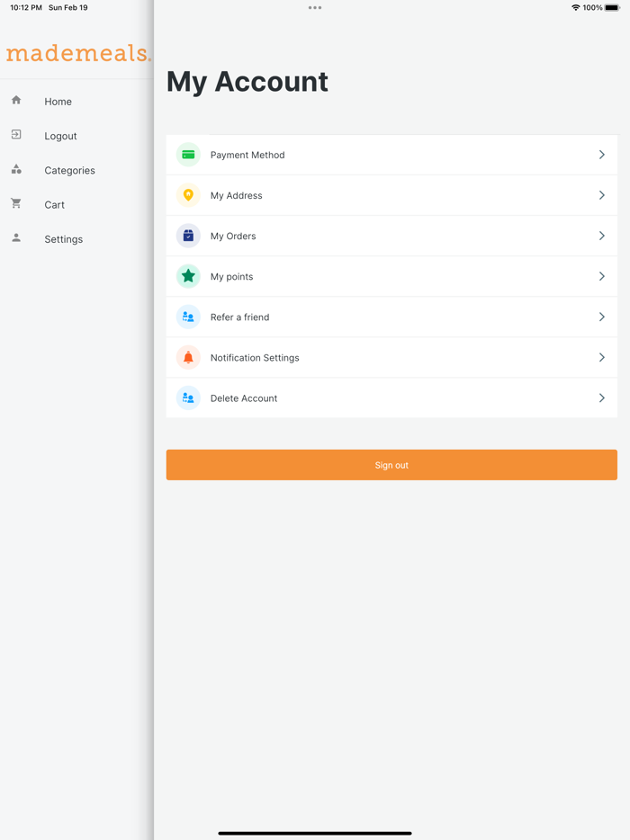Open My Address via its chevron arrow
This screenshot has width=630, height=840.
coord(601,195)
